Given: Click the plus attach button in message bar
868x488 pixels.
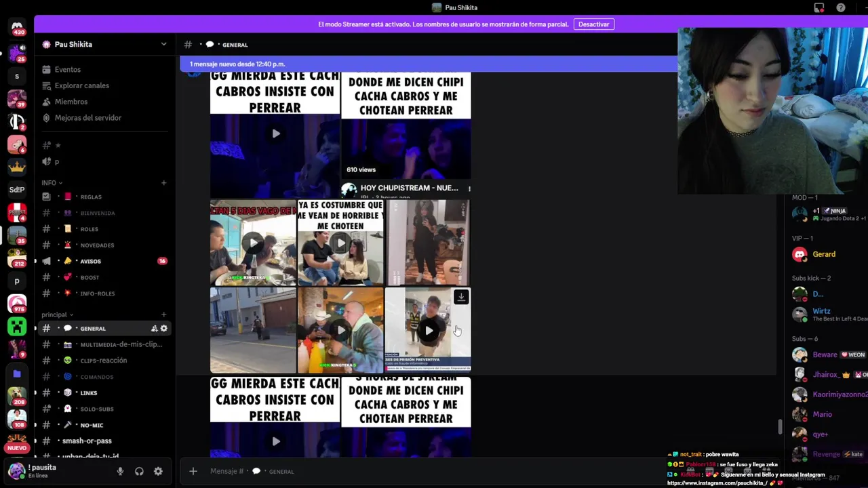Looking at the screenshot, I should point(193,471).
